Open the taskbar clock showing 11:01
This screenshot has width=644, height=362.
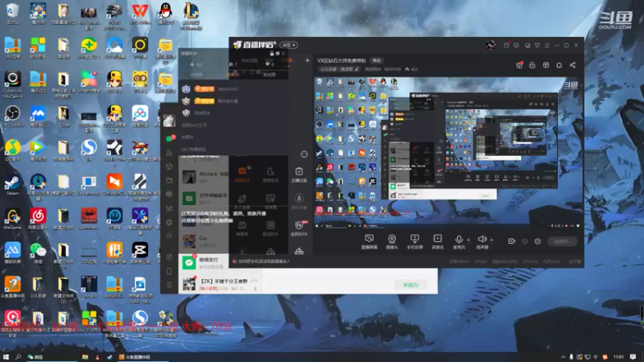618,357
